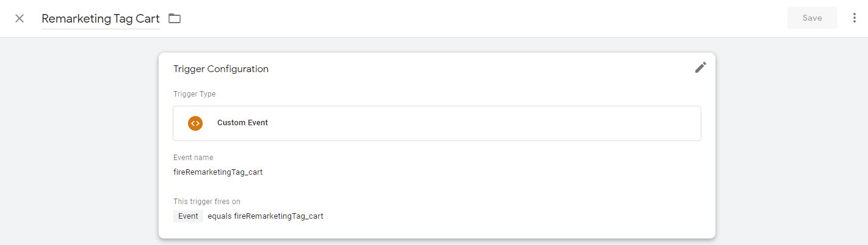Click the Trigger Type label

click(194, 94)
